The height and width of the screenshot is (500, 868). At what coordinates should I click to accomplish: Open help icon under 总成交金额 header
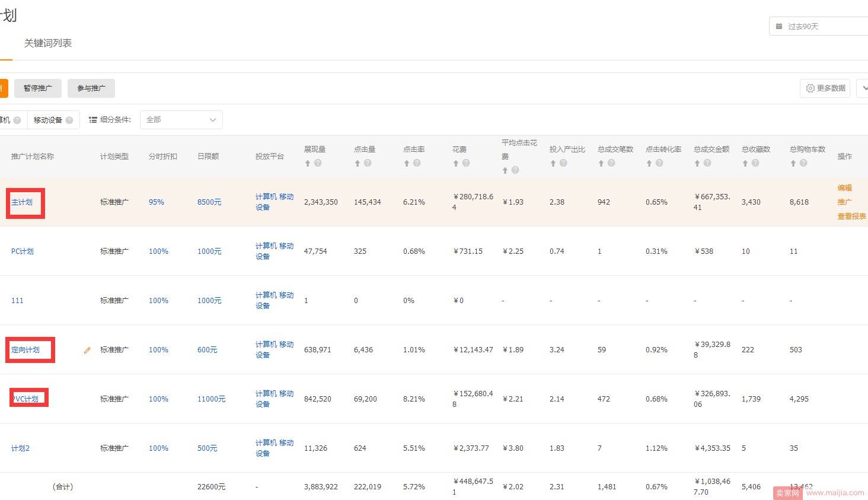[707, 163]
